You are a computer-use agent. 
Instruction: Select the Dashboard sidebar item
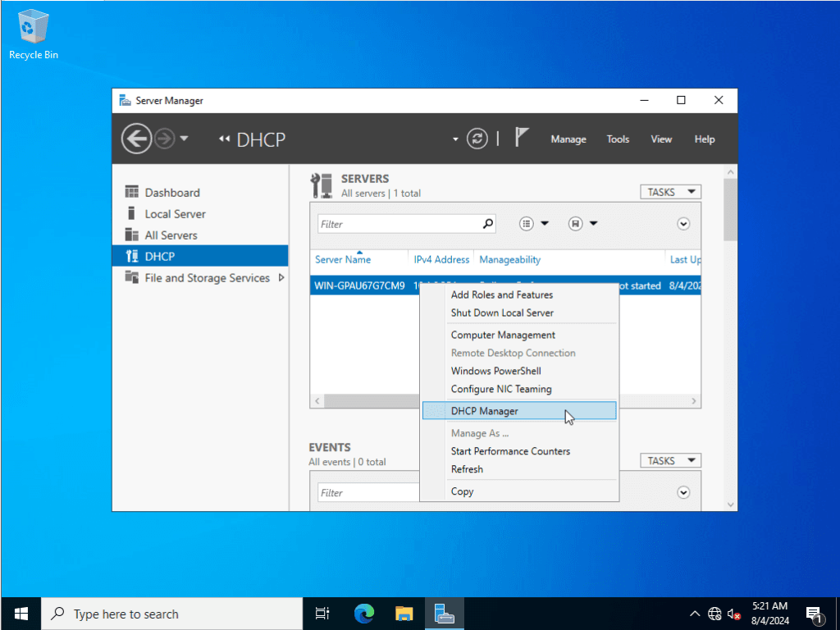coord(172,193)
